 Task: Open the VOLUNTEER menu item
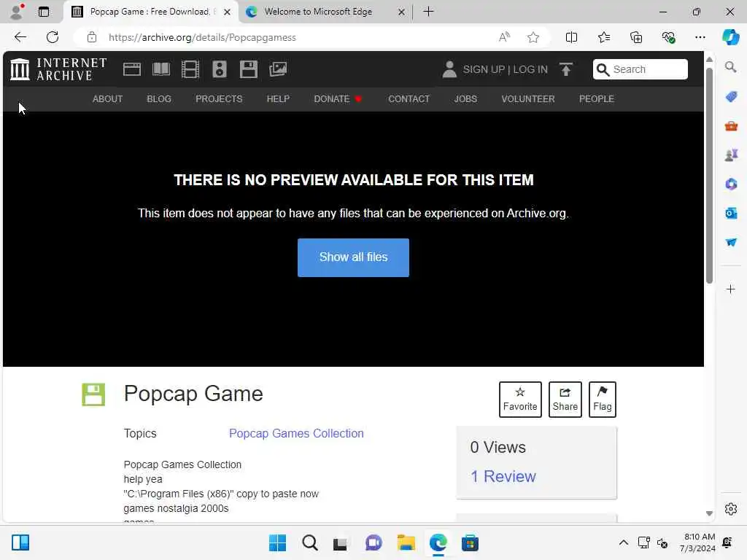pyautogui.click(x=528, y=99)
